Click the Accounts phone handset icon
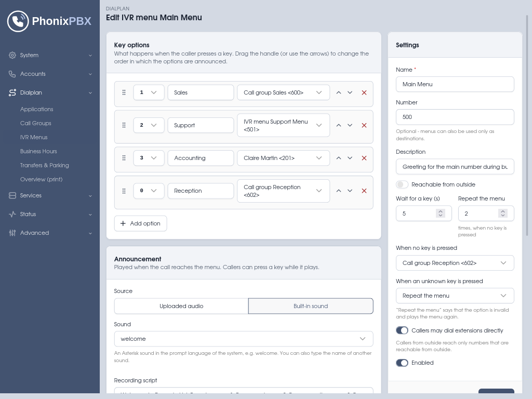Viewport: 532px width, 399px height. [12, 74]
